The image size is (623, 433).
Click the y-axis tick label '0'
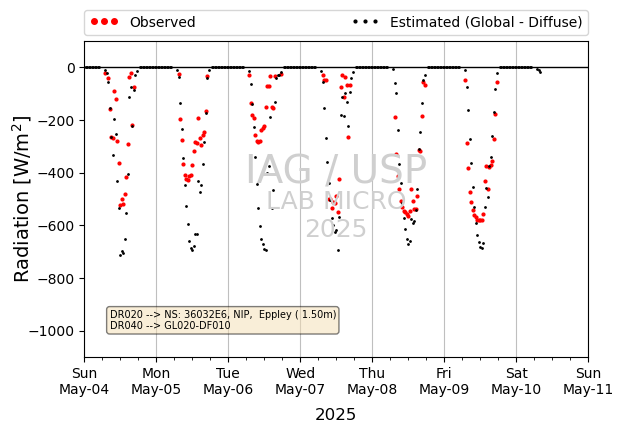(71, 68)
